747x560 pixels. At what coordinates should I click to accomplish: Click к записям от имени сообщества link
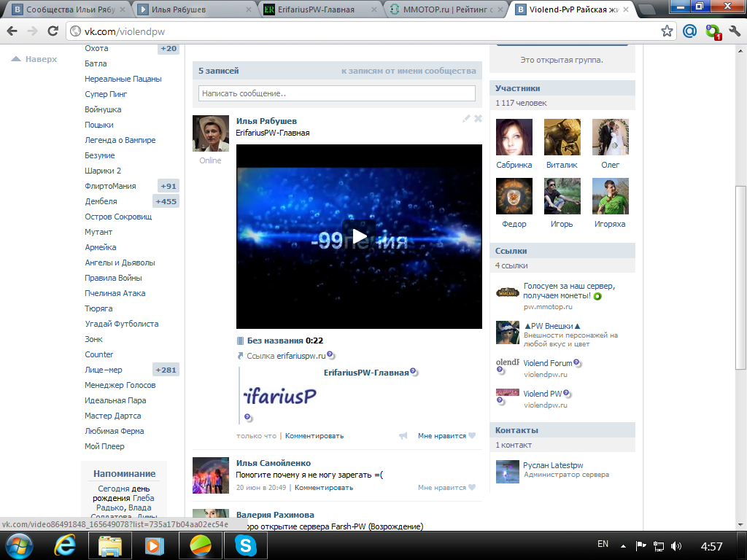click(x=409, y=71)
